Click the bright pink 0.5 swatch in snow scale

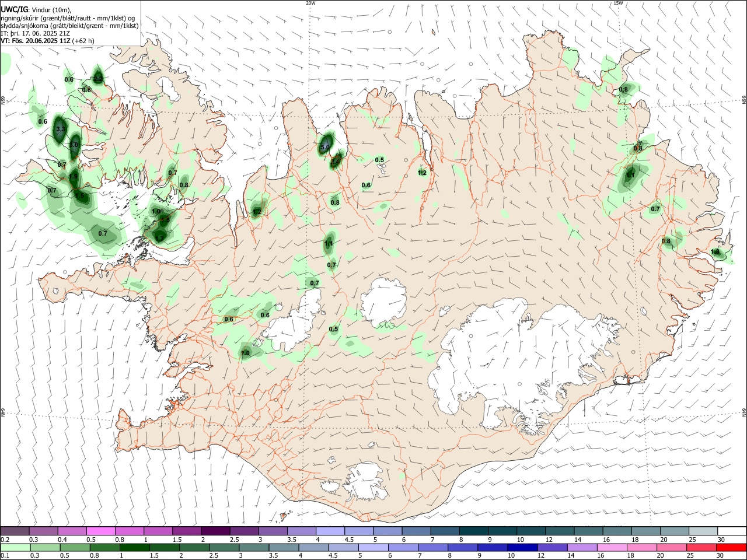tap(100, 531)
